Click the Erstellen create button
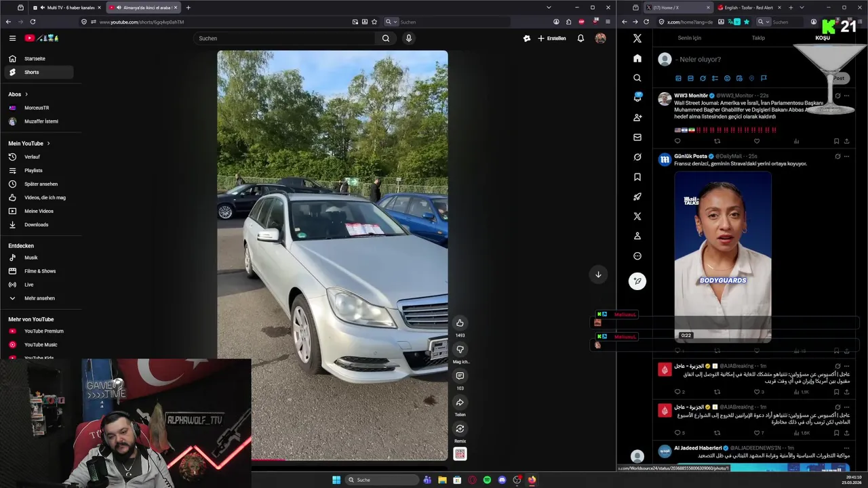Screen dimensions: 868x488 tap(552, 39)
